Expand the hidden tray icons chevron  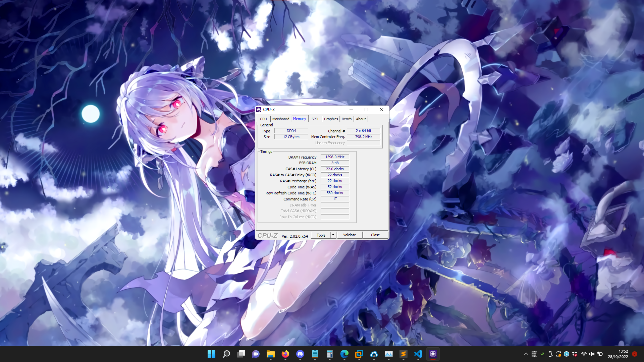(x=526, y=354)
